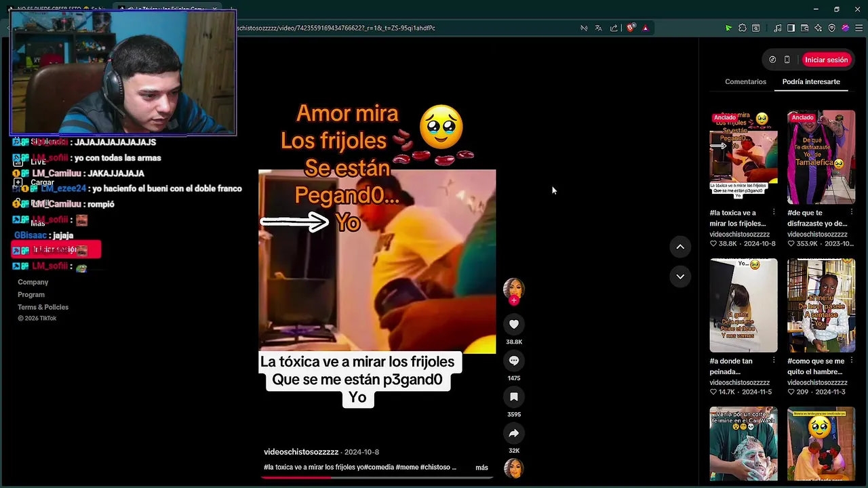
Task: Seek on the red video progress bar
Action: click(377, 477)
